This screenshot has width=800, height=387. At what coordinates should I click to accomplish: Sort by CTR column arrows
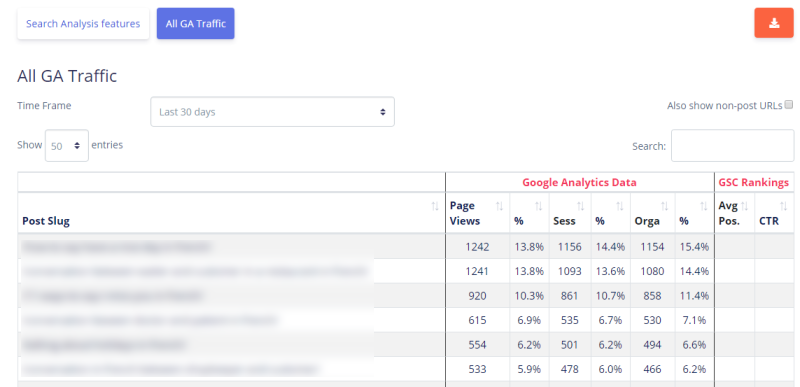click(784, 206)
